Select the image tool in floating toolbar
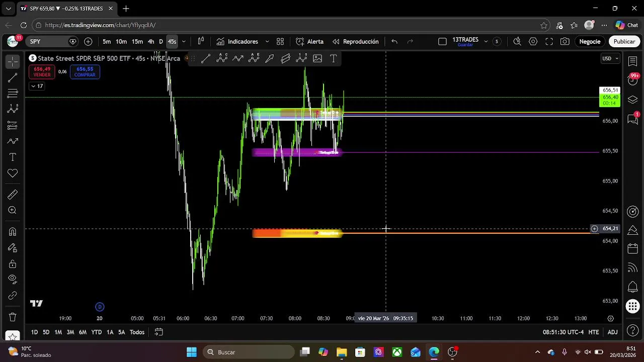The height and width of the screenshot is (362, 644). pyautogui.click(x=317, y=58)
